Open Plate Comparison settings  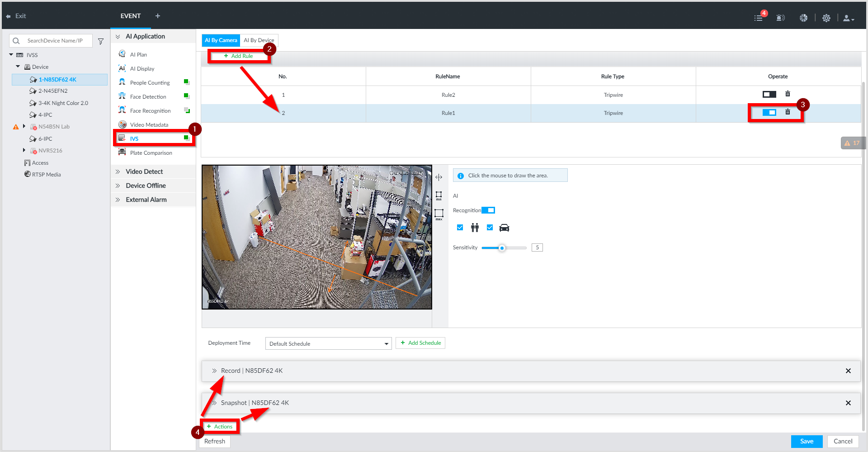151,152
